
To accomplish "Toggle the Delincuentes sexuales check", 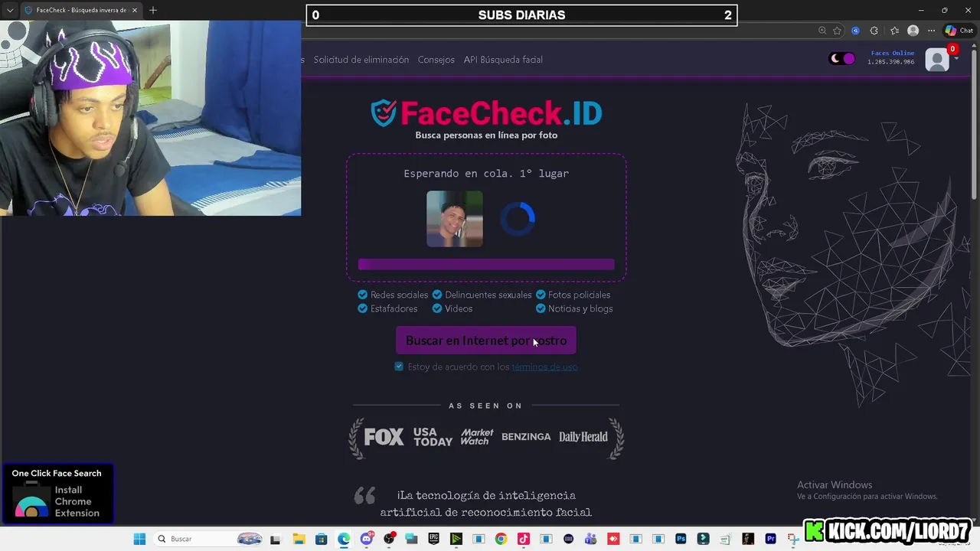I will (x=437, y=295).
